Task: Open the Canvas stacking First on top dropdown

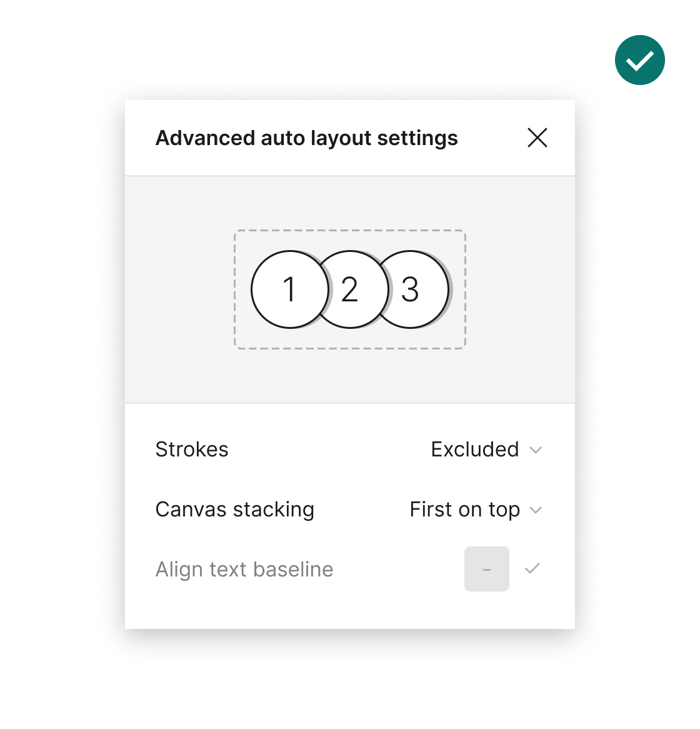Action: pos(465,510)
